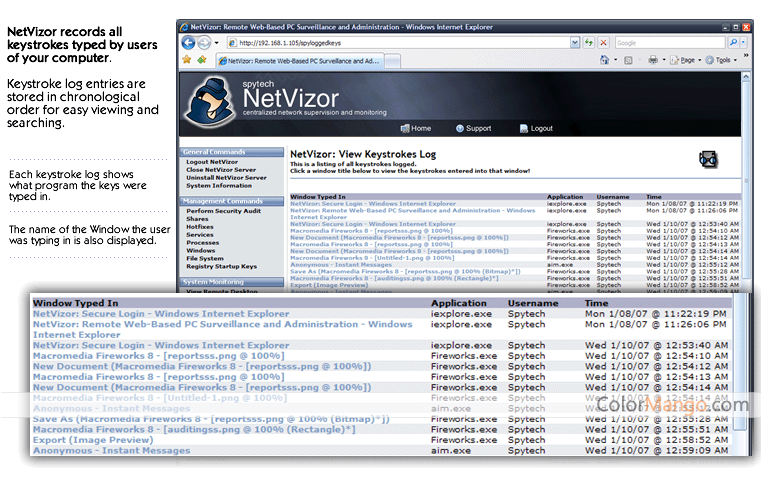The width and height of the screenshot is (761, 477).
Task: Click the Time column header in enlarged panel
Action: tap(596, 303)
